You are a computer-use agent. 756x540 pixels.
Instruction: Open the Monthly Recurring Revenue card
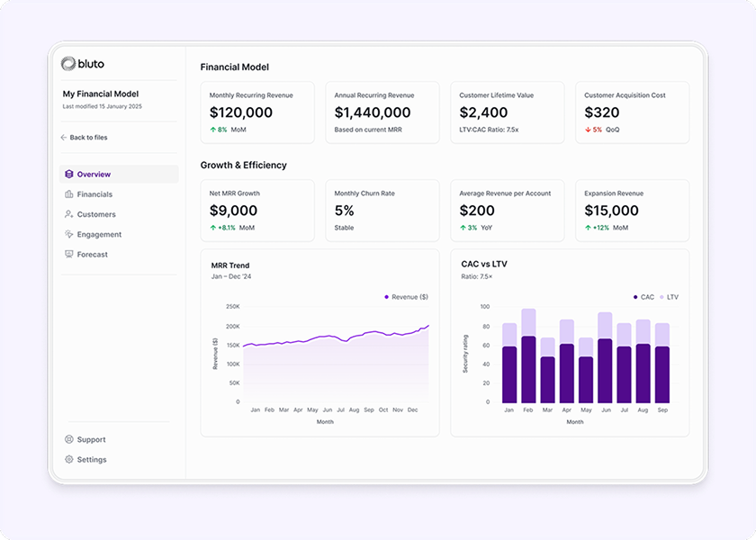(257, 112)
